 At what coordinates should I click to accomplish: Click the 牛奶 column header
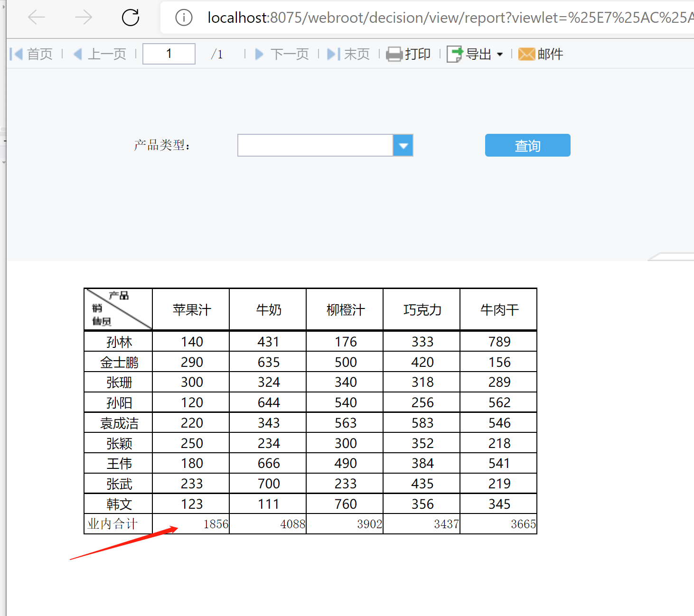(268, 309)
